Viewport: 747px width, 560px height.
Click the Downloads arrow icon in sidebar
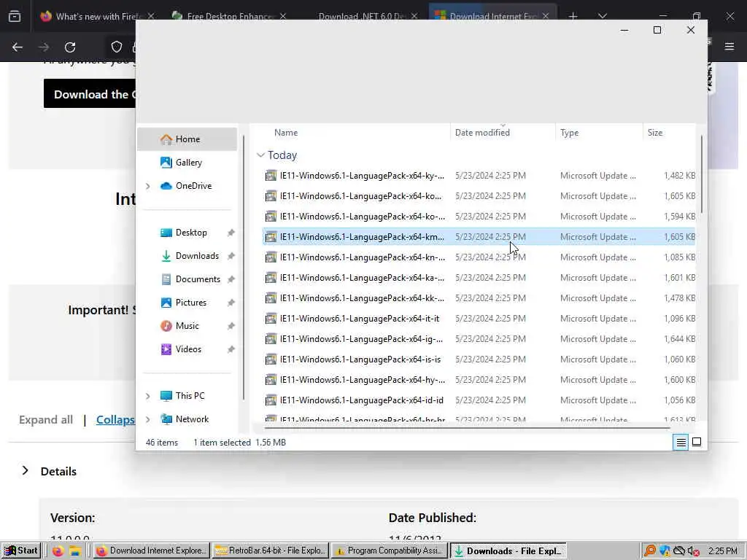pos(166,256)
